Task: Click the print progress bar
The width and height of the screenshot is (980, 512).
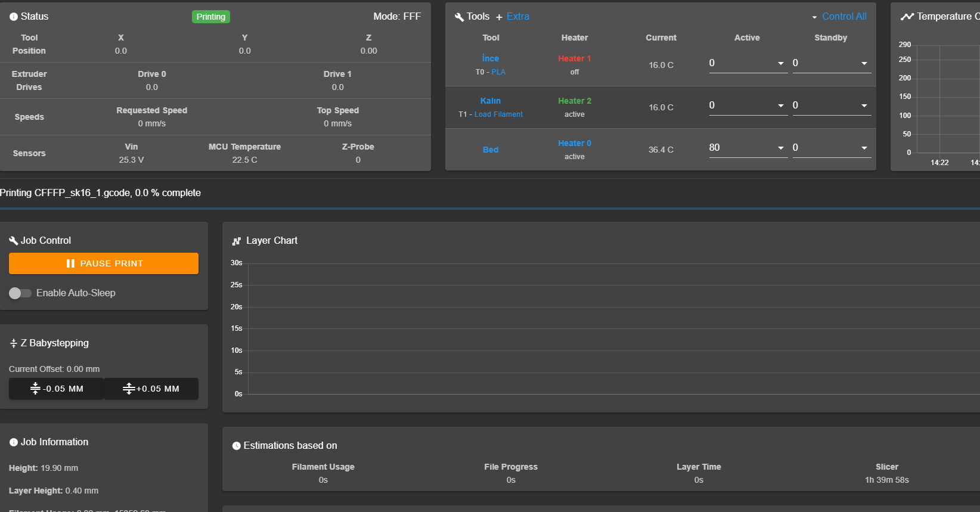Action: [x=490, y=209]
